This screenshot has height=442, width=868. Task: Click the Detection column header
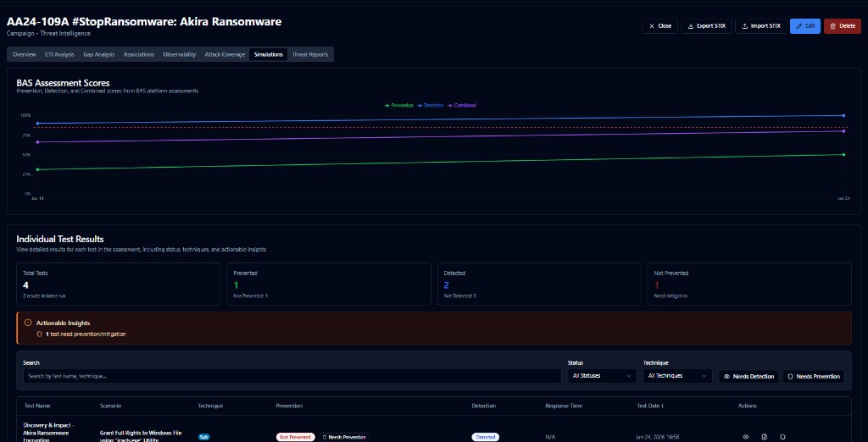[484, 406]
